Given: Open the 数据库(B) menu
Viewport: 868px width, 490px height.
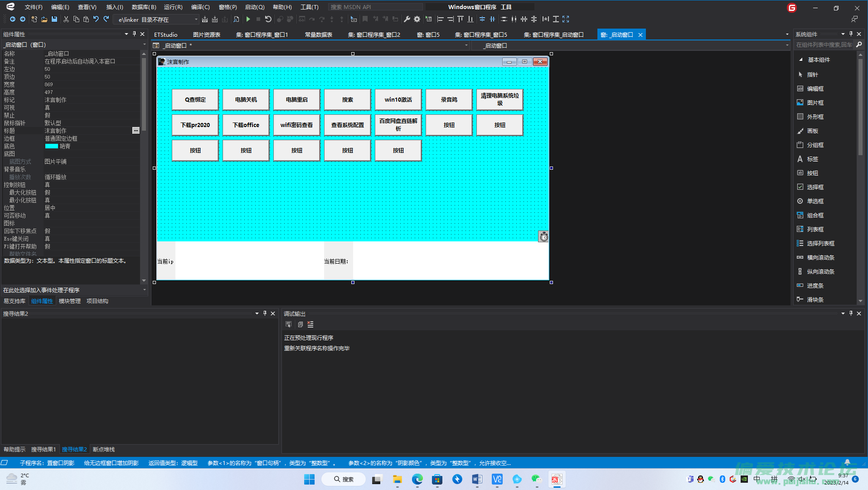Looking at the screenshot, I should [x=144, y=7].
